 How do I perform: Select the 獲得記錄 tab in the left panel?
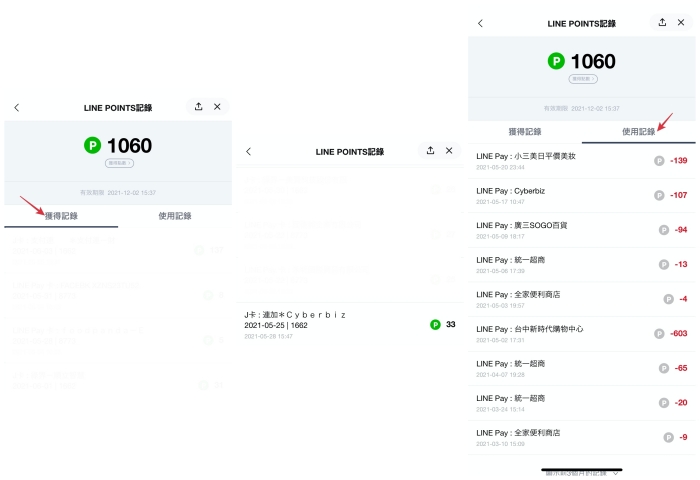pos(61,216)
